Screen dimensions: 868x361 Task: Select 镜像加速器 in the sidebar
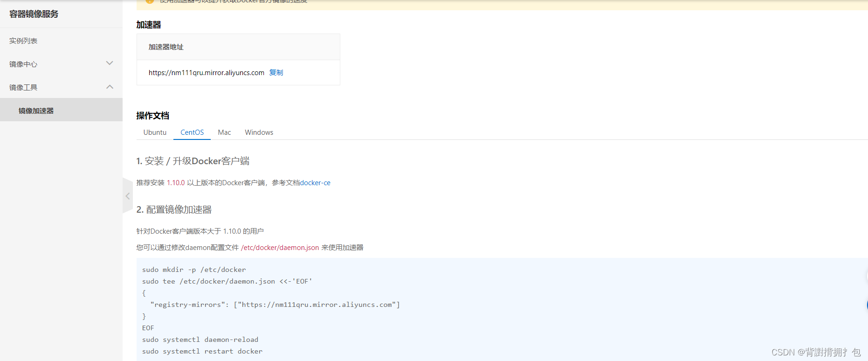61,111
